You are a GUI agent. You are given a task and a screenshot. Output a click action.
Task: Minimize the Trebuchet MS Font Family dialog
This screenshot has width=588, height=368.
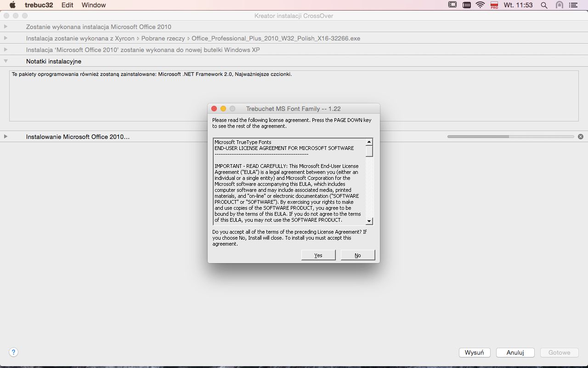(x=223, y=109)
